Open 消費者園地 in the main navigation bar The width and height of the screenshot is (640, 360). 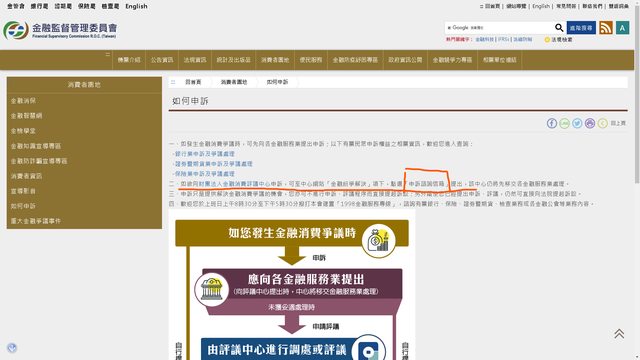click(275, 60)
